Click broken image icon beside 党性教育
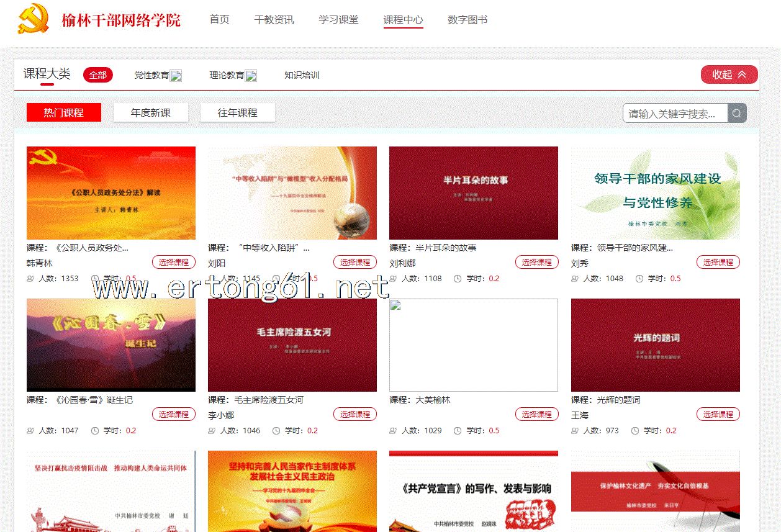 (x=176, y=76)
